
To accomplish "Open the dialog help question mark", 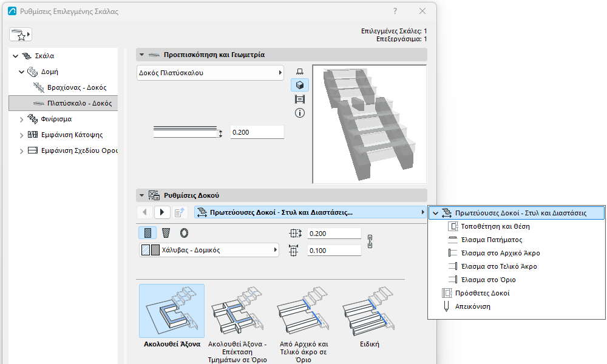I will (x=395, y=11).
